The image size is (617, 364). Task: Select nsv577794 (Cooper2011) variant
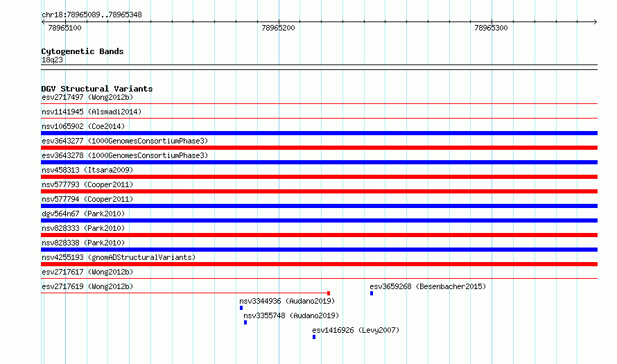87,199
